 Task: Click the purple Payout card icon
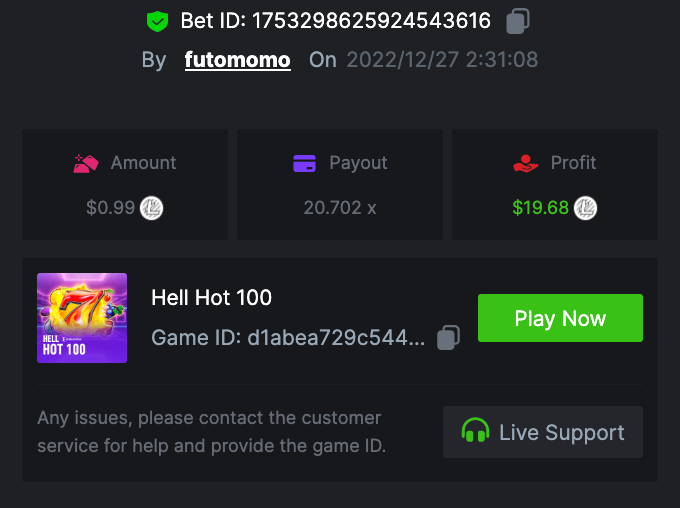pyautogui.click(x=305, y=163)
